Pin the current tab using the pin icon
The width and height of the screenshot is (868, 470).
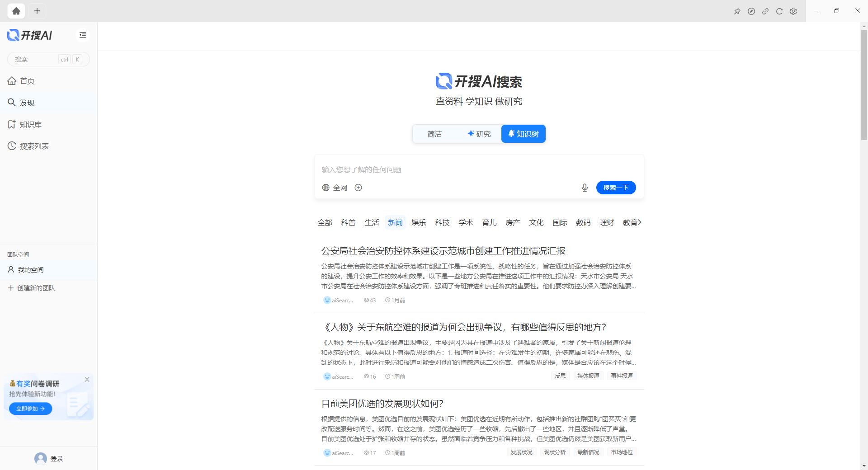(x=737, y=11)
